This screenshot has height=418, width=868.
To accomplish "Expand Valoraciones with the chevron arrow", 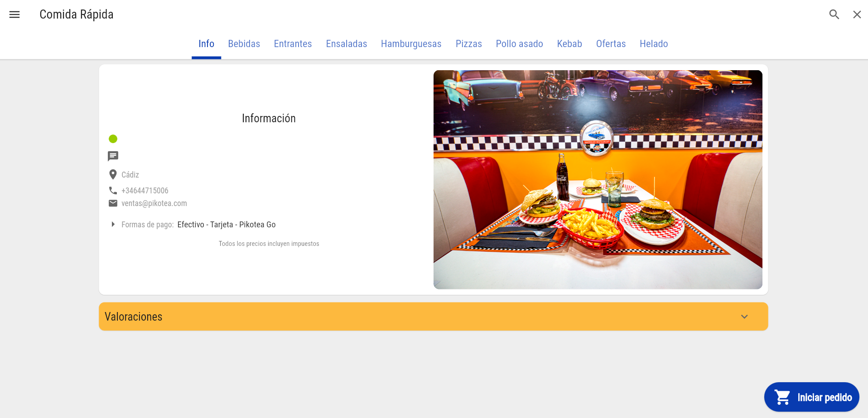I will click(744, 317).
